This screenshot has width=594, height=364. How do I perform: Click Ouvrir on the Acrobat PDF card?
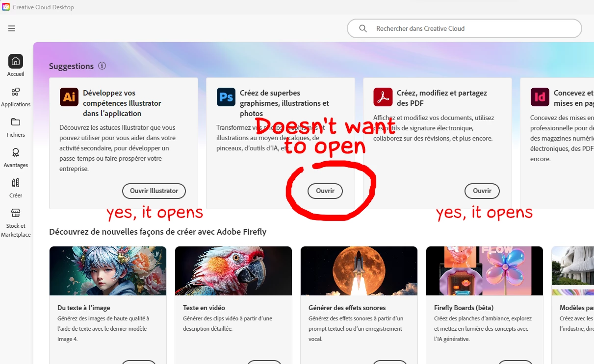pos(482,191)
